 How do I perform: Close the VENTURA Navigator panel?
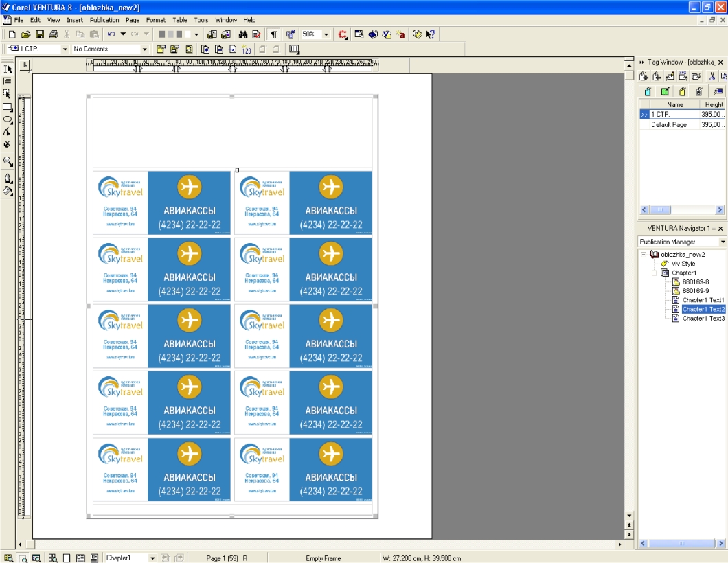pos(720,229)
